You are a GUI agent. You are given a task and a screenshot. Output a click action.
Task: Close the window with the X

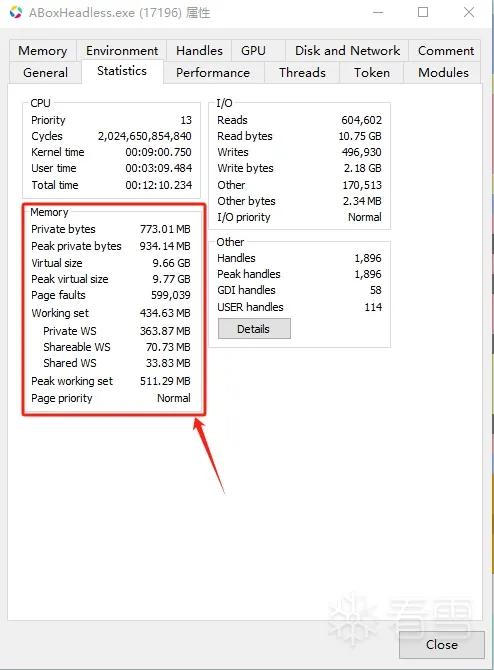point(469,12)
